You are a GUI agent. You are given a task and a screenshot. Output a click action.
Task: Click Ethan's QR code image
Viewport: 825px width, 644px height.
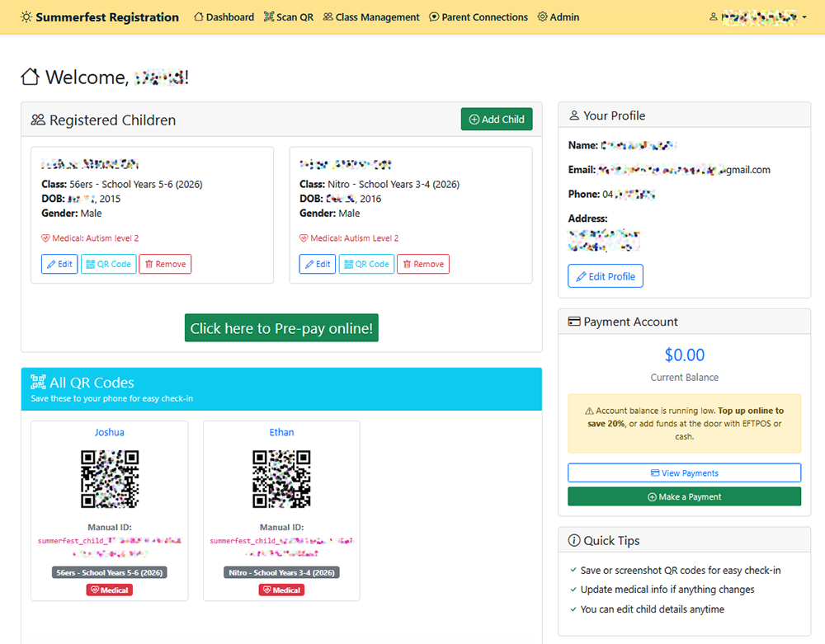[x=281, y=479]
